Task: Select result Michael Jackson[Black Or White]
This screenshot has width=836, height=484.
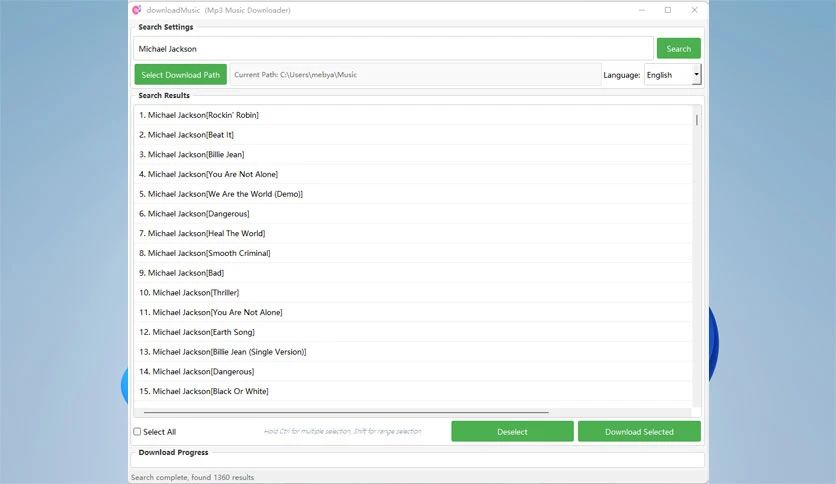Action: coord(413,391)
